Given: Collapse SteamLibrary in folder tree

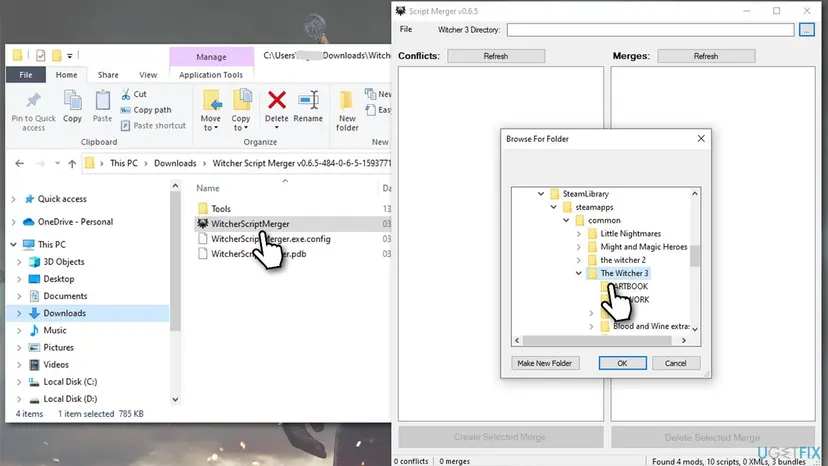Looking at the screenshot, I should tap(541, 194).
